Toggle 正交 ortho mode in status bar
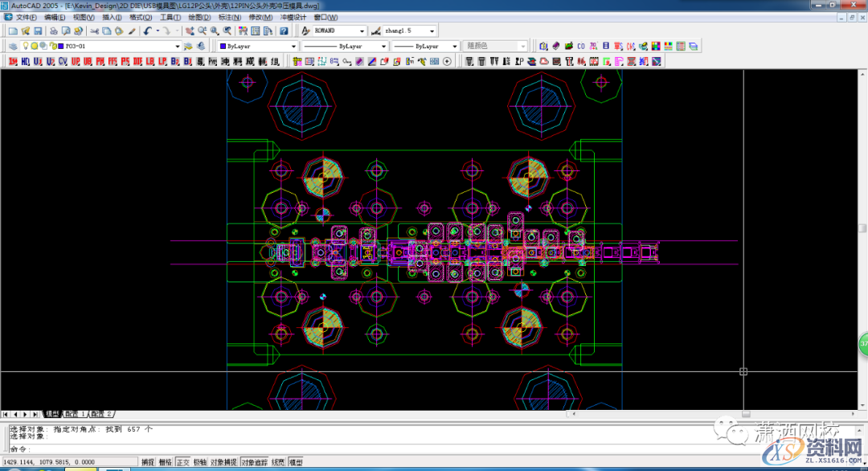This screenshot has height=471, width=868. tap(183, 462)
